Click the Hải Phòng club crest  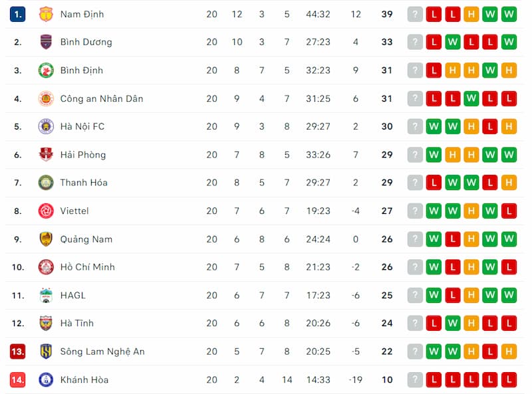[x=46, y=155]
